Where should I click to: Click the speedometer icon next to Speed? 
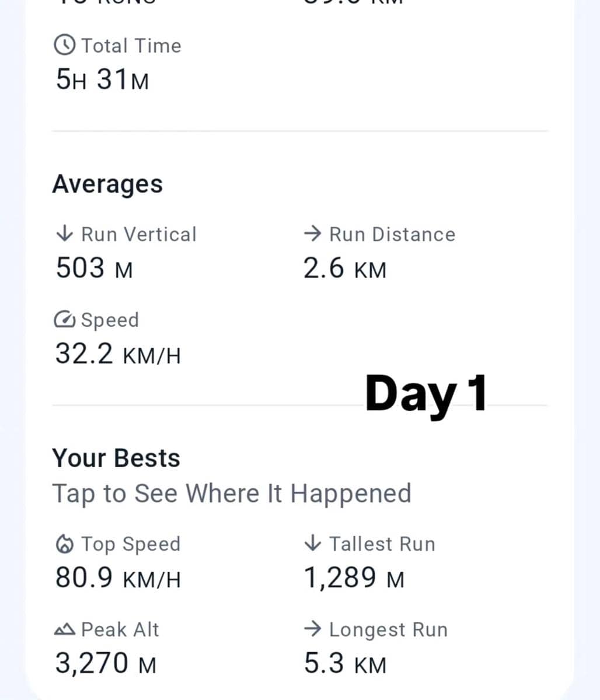point(64,320)
